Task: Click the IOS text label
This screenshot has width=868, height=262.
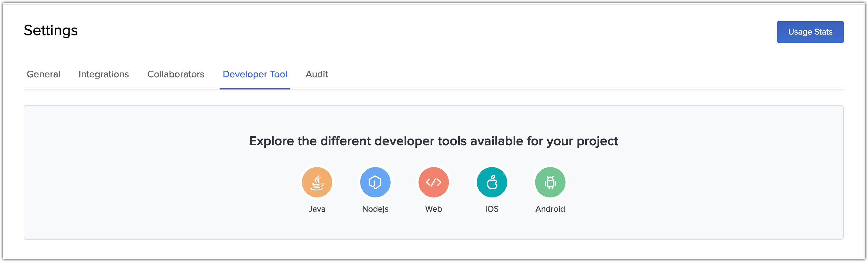Action: click(492, 209)
